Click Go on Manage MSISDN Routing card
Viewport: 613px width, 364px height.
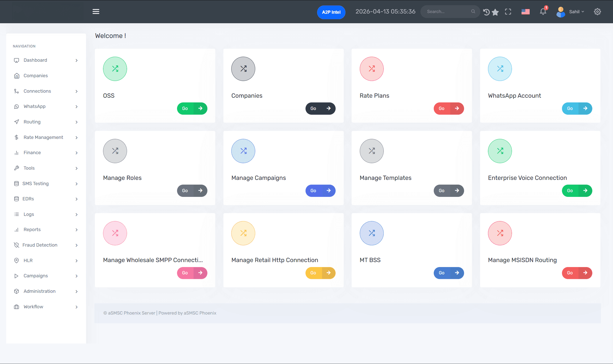[577, 273]
